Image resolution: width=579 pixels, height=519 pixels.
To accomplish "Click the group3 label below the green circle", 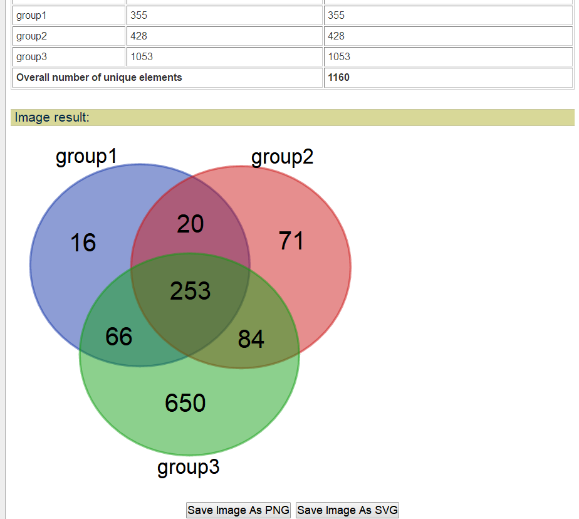I will tap(188, 468).
